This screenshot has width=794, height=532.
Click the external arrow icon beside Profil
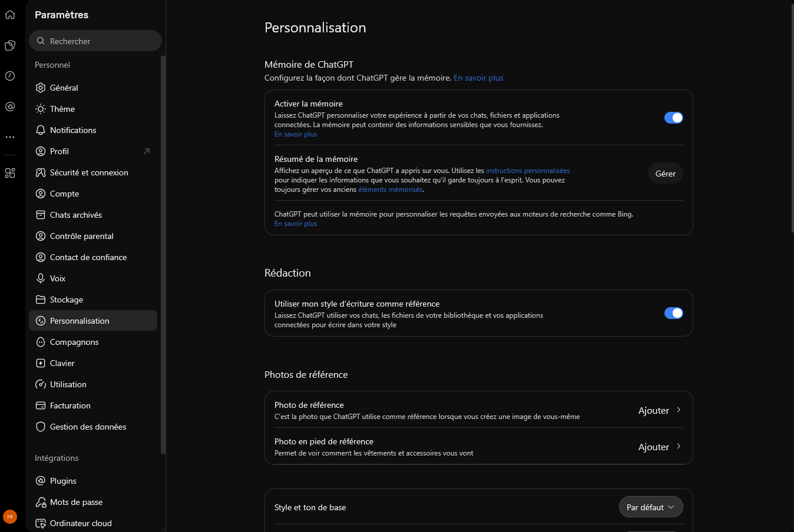click(x=147, y=151)
